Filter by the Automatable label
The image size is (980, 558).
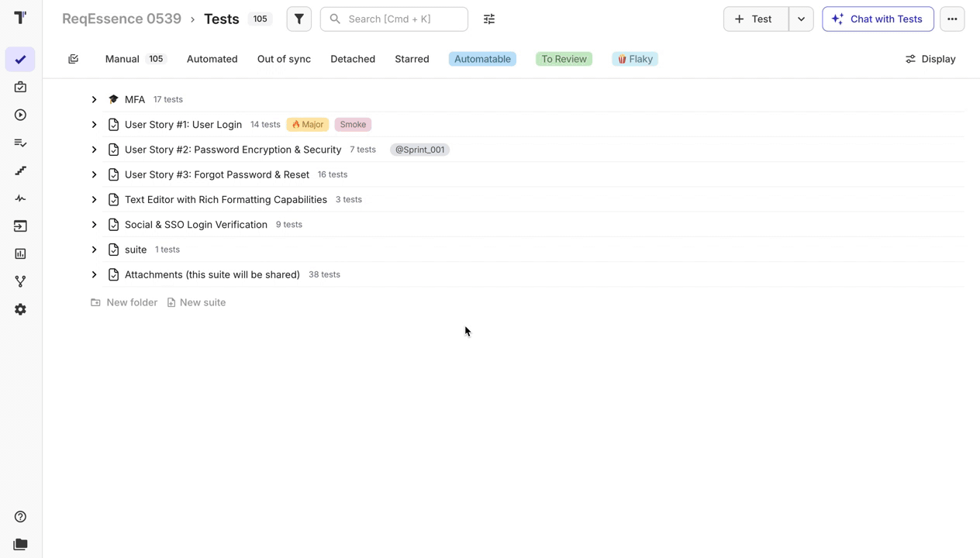(482, 59)
